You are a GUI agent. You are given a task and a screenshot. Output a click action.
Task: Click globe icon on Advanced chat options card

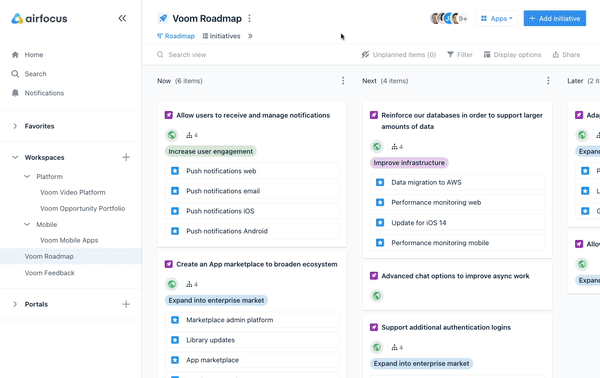pyautogui.click(x=377, y=296)
